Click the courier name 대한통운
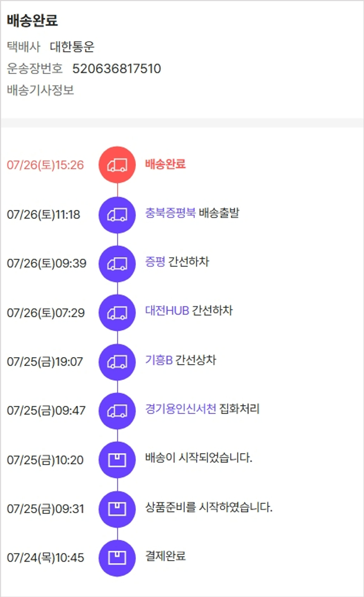This screenshot has width=364, height=597. 72,47
